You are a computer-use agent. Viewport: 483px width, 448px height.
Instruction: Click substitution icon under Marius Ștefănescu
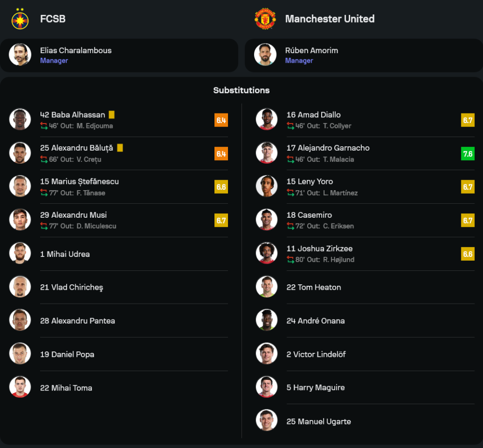point(44,193)
